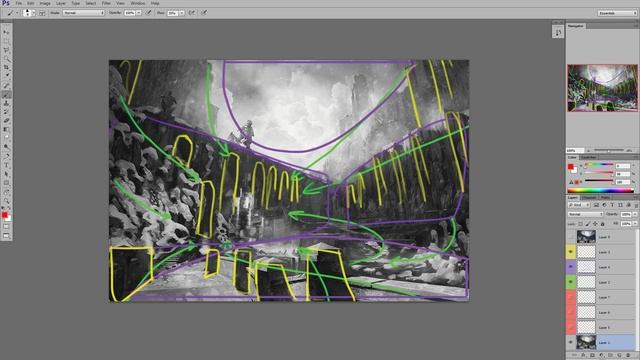640x360 pixels.
Task: Open the Help menu
Action: 155,3
